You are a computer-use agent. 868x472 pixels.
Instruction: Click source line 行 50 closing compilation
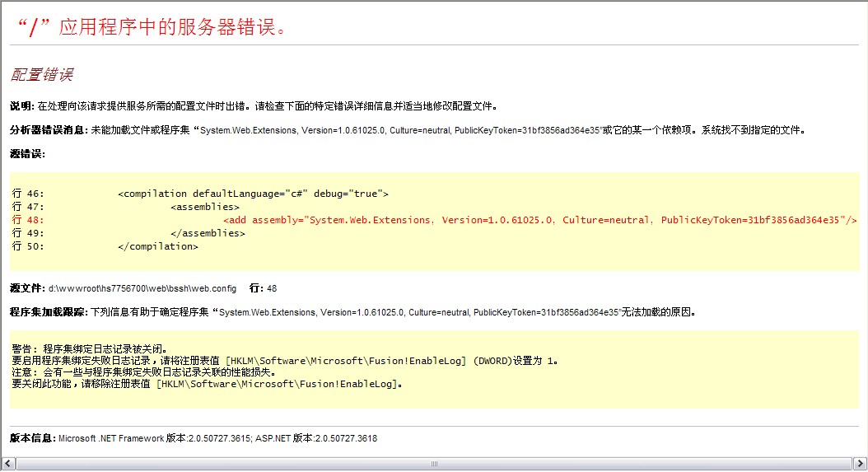pos(105,246)
